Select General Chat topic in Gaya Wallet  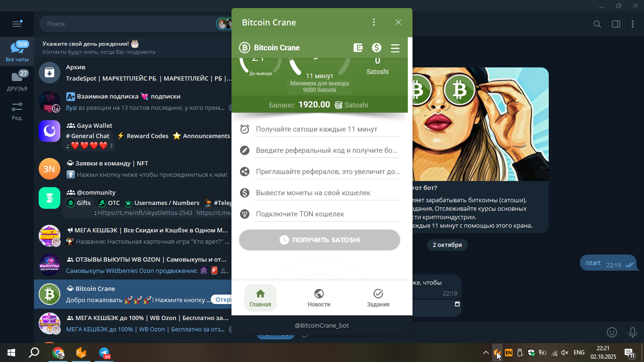[88, 136]
